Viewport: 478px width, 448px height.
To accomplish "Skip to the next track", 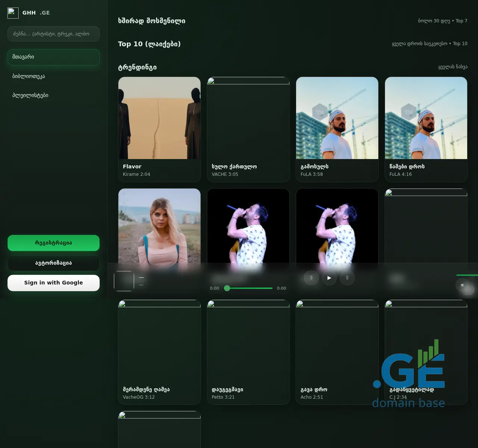I will click(x=347, y=278).
